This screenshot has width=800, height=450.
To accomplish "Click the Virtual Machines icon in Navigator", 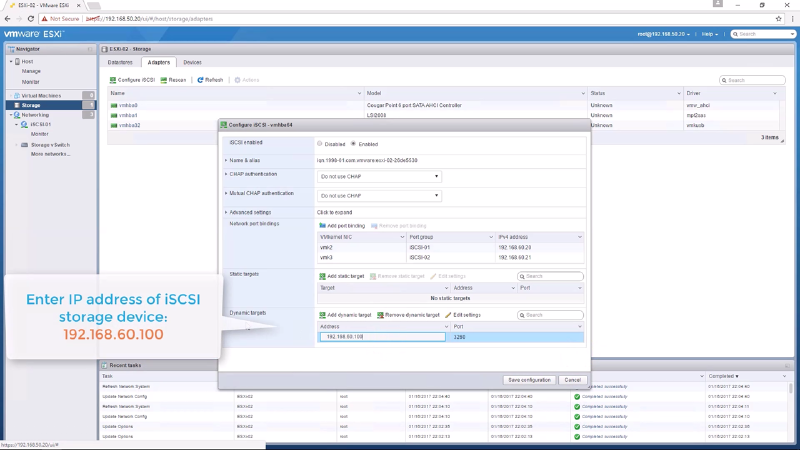I will point(17,95).
